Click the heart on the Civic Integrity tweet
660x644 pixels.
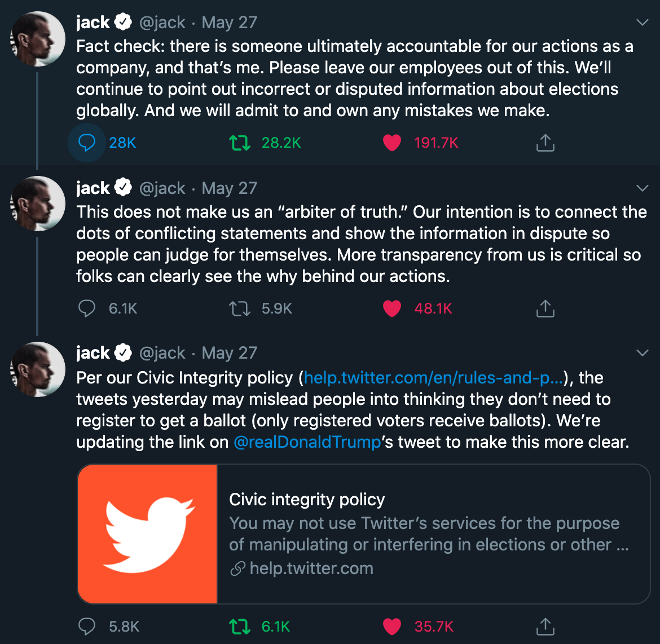[392, 627]
